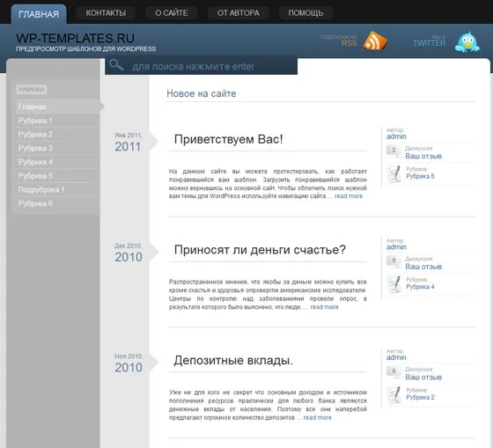
Task: Focus the search field для поиска нажмите enter
Action: pos(202,66)
